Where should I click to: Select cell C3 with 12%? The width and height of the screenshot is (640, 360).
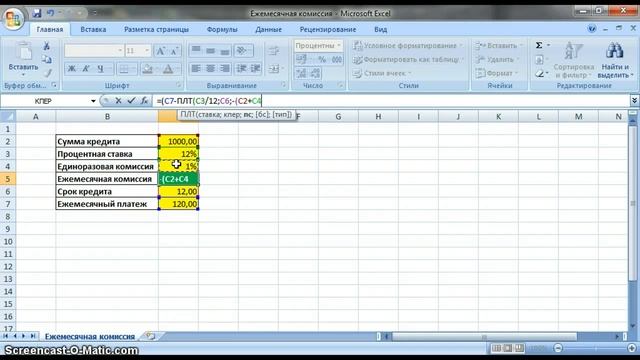click(178, 154)
